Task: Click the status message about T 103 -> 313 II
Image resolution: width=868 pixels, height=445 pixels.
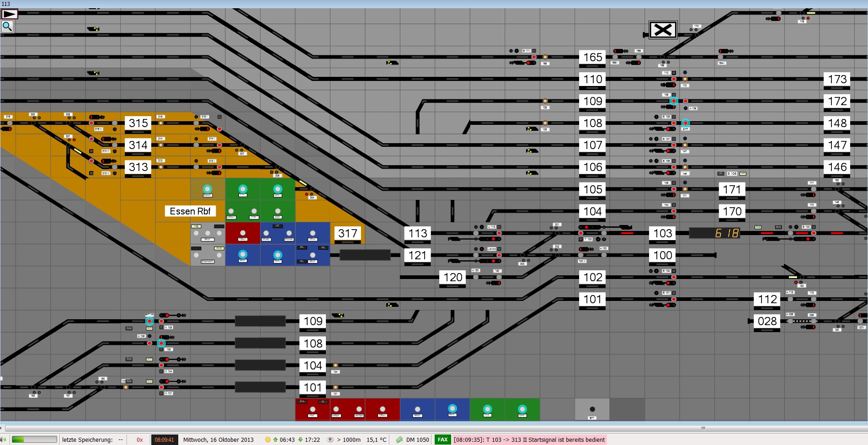Action: click(529, 440)
